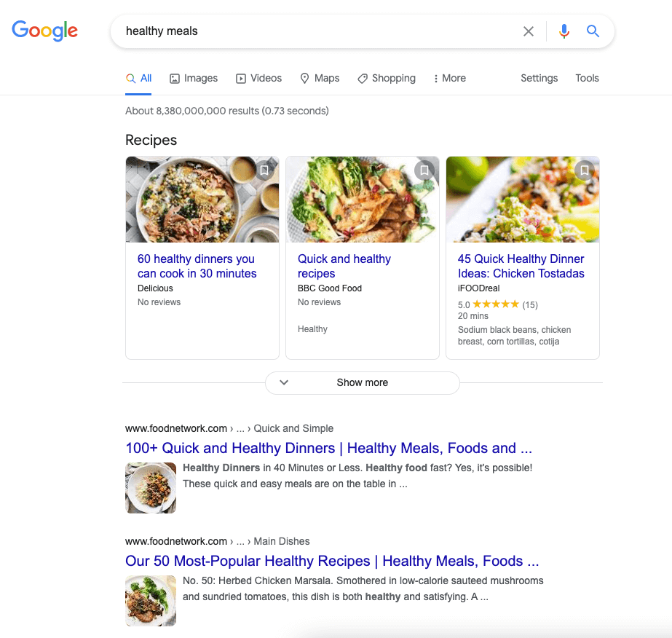Click the blue magnifier search icon
Image resolution: width=672 pixels, height=638 pixels.
[593, 31]
